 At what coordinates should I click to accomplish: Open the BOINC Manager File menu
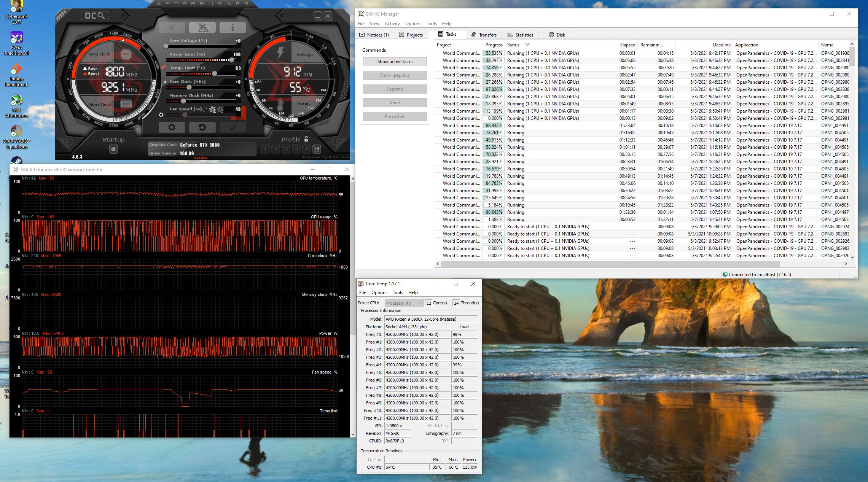coord(361,24)
